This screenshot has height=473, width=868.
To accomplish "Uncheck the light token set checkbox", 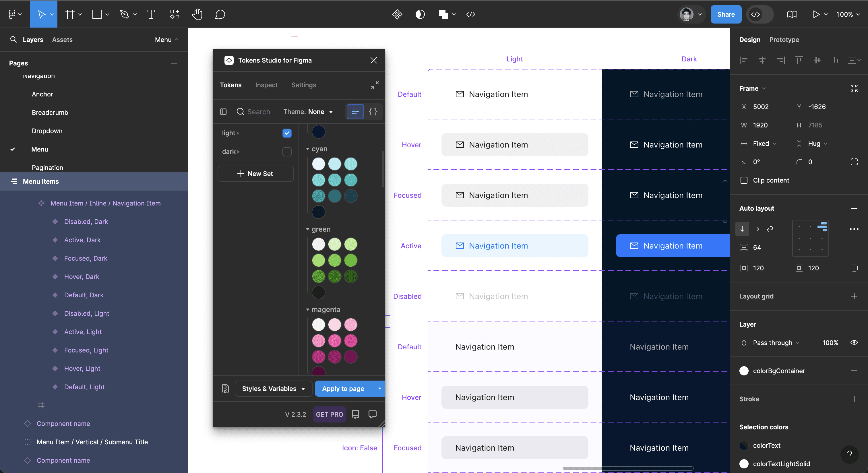I will (287, 133).
